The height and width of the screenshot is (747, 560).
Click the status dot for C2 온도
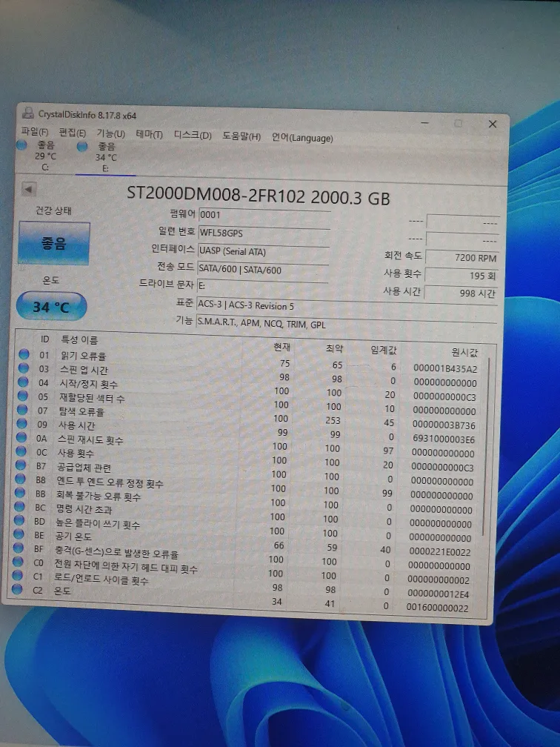[17, 589]
